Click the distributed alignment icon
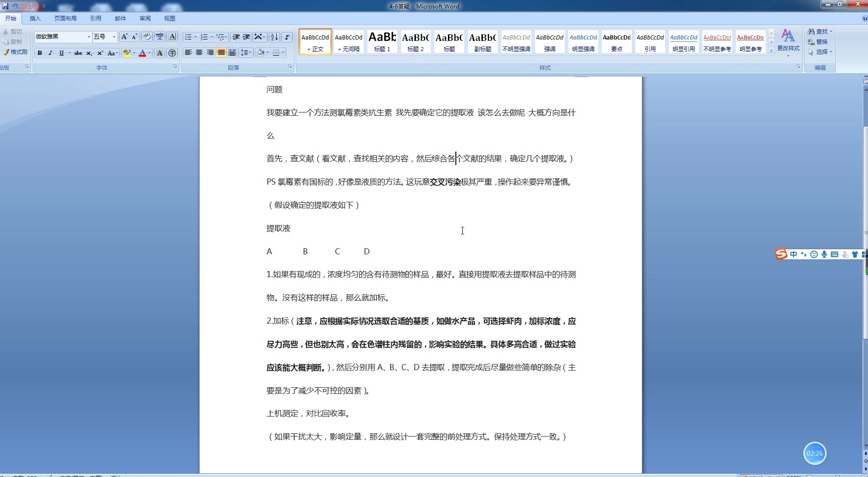Viewport: 868px width, 477px height. 232,53
